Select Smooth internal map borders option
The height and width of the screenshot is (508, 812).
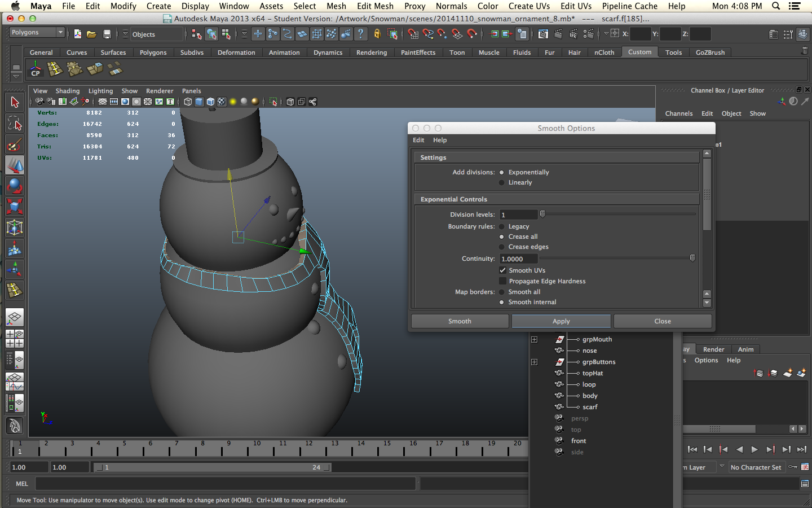(501, 302)
